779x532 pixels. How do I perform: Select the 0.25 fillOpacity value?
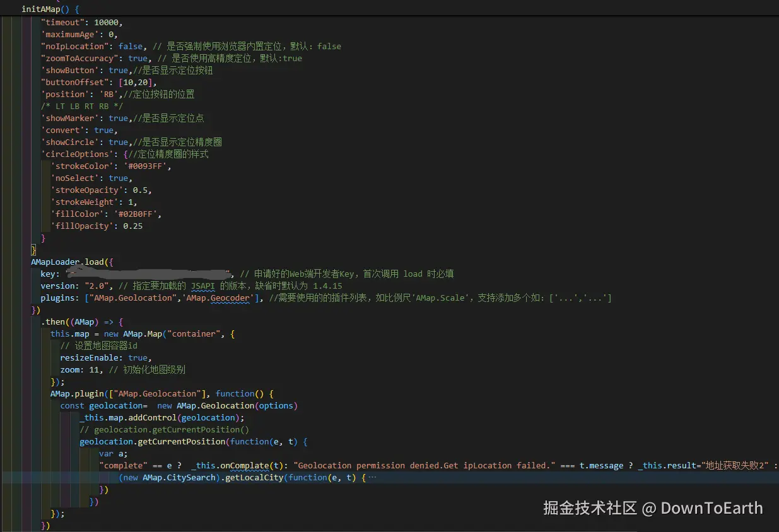pos(133,226)
